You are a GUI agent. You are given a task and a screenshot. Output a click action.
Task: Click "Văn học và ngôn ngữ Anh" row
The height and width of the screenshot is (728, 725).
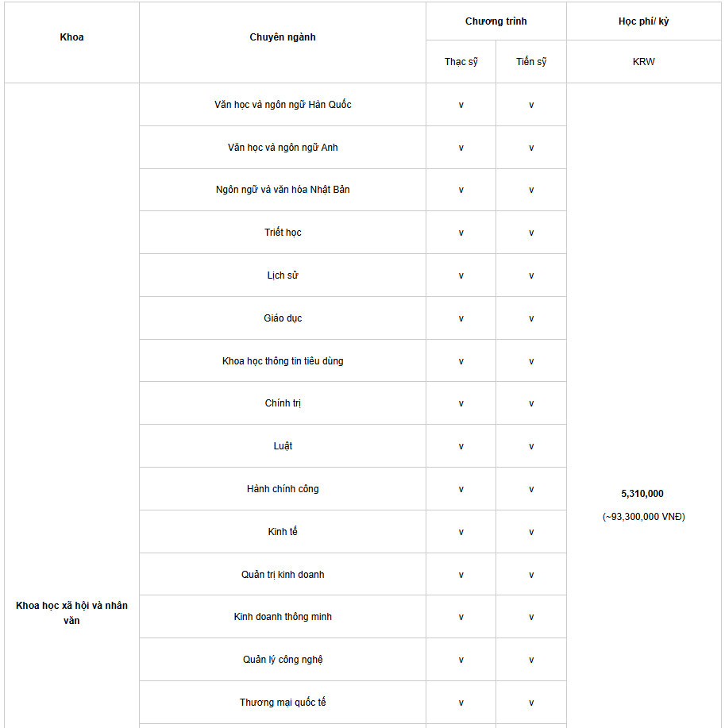(x=283, y=148)
